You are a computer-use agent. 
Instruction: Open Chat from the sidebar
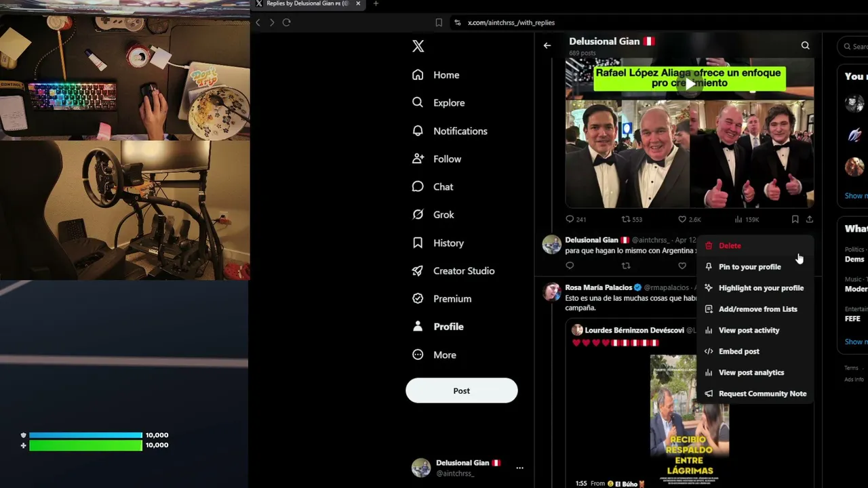tap(433, 187)
